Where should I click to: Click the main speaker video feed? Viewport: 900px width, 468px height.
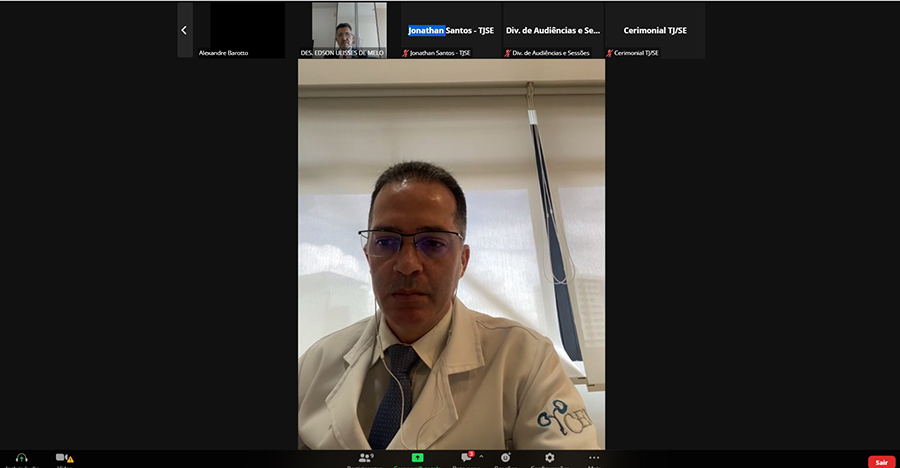coord(451,255)
